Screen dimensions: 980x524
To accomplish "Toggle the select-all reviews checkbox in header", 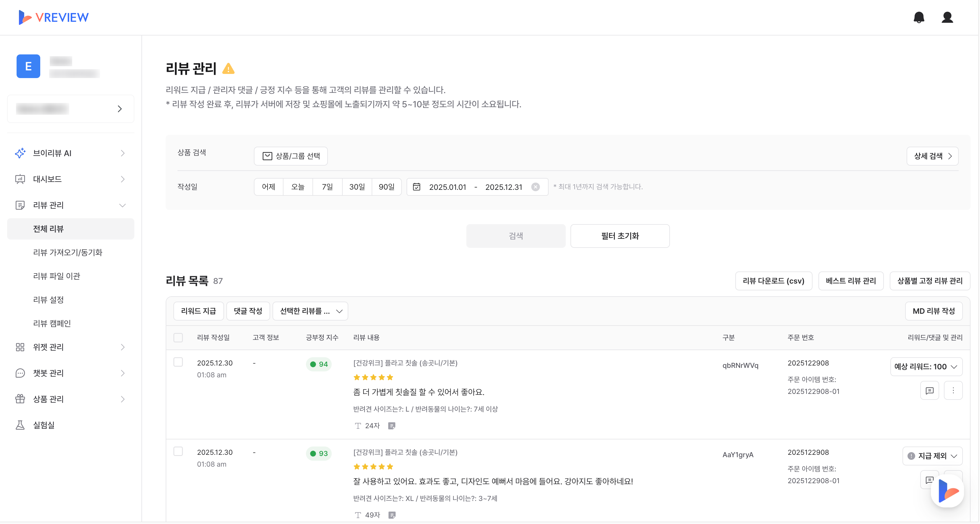I will click(x=178, y=338).
